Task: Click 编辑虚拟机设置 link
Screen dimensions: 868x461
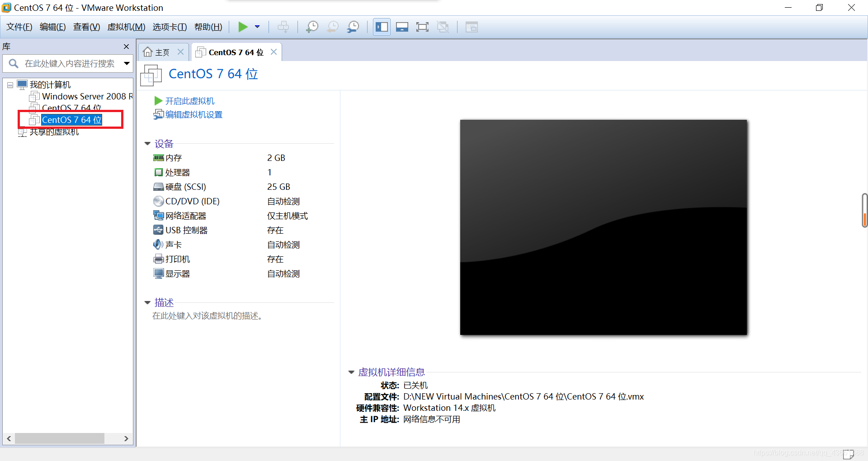Action: pos(193,115)
